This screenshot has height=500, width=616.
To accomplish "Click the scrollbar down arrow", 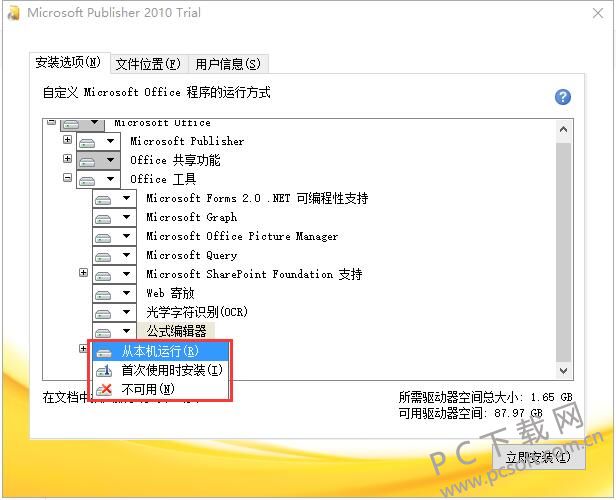I will point(563,370).
